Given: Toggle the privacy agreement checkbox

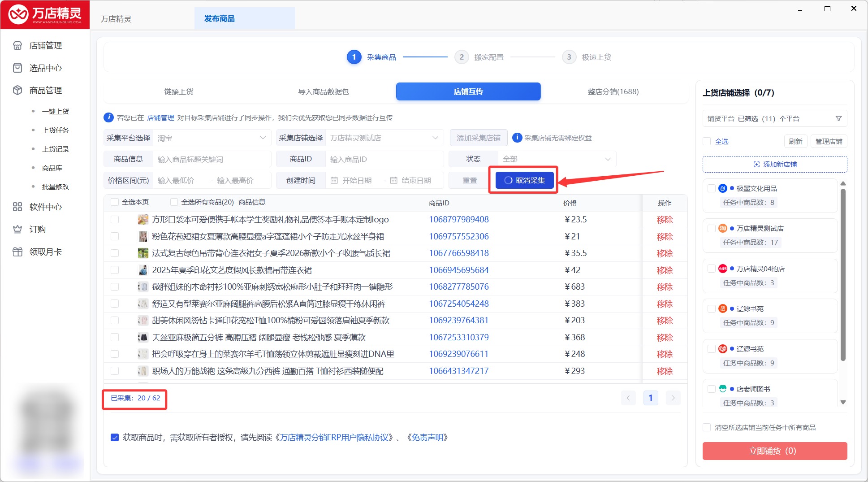Looking at the screenshot, I should [115, 437].
